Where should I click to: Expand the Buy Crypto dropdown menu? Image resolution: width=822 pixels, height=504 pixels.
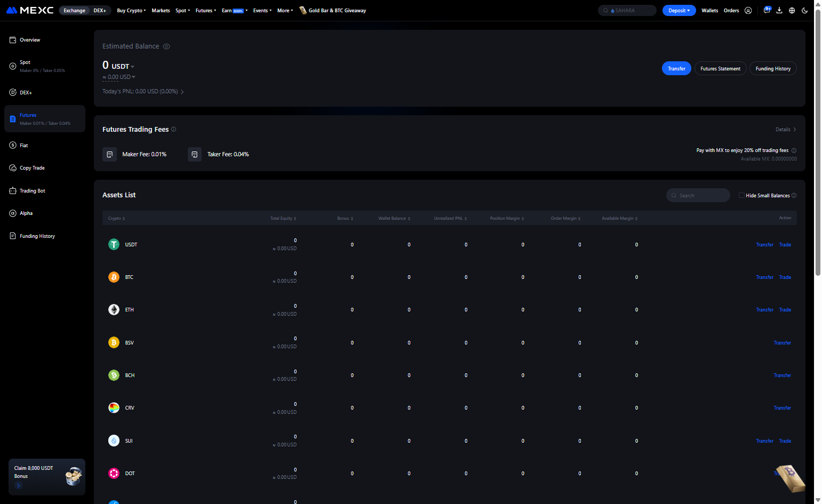pos(131,11)
